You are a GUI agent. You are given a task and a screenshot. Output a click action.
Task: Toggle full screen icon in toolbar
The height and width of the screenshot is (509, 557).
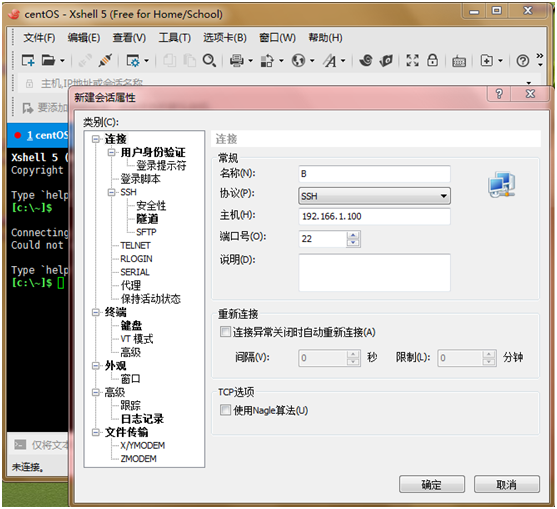tap(412, 60)
